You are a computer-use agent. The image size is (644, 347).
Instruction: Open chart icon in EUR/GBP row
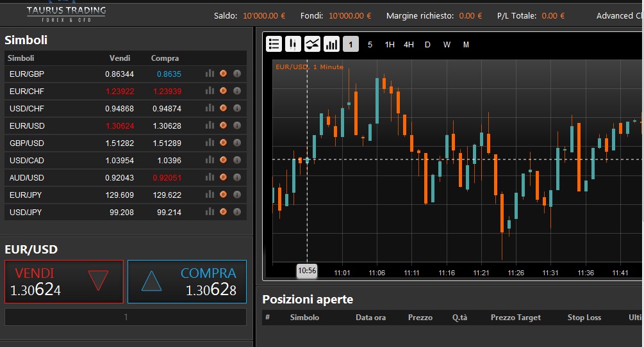point(210,74)
